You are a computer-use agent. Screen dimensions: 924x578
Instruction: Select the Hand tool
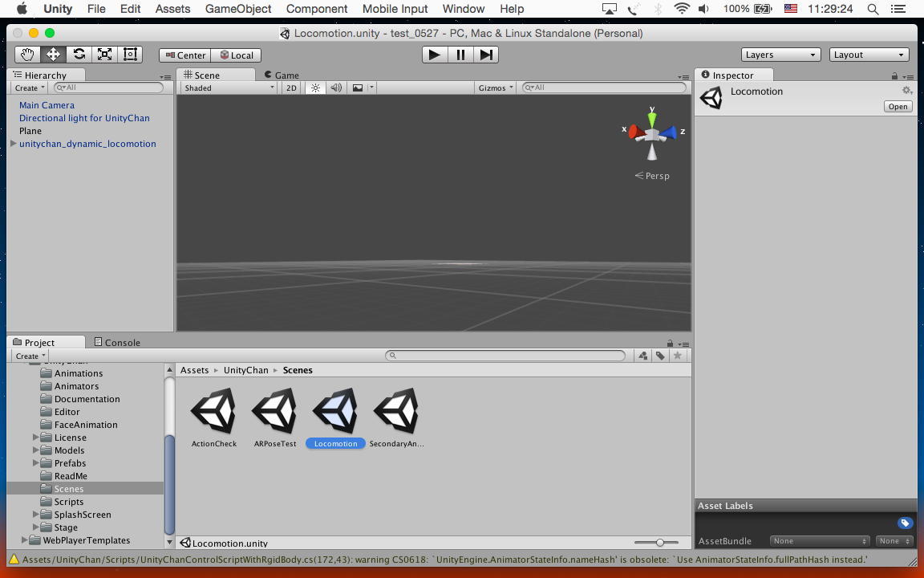27,55
